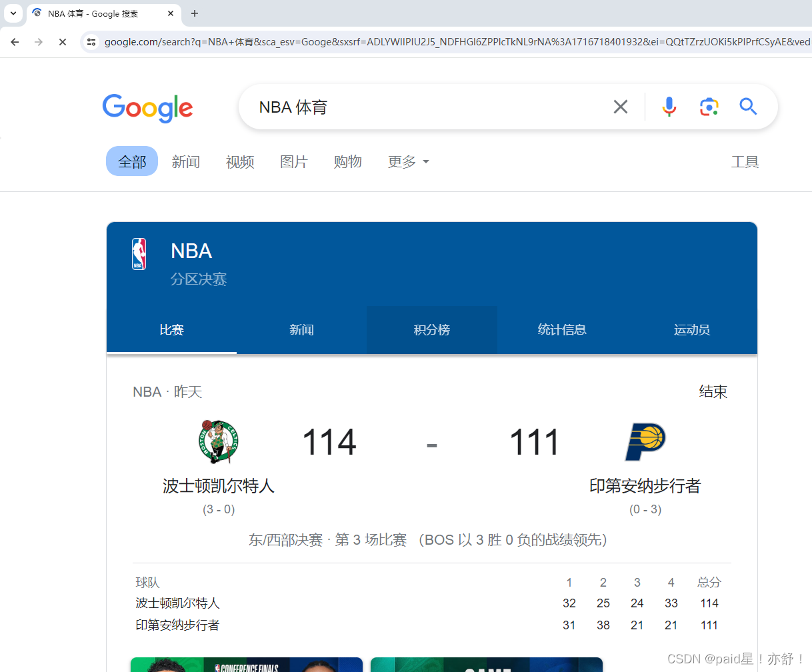Click the 结束 game status text
This screenshot has width=812, height=672.
(713, 392)
